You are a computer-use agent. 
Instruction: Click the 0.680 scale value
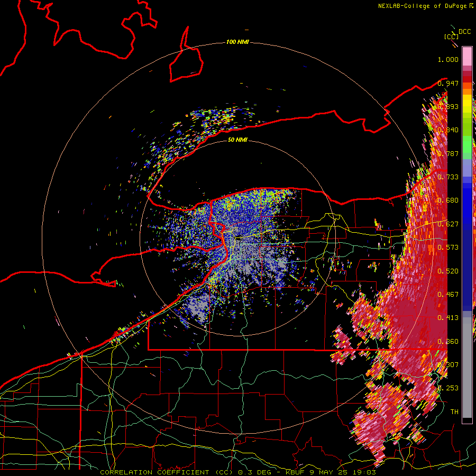point(448,200)
